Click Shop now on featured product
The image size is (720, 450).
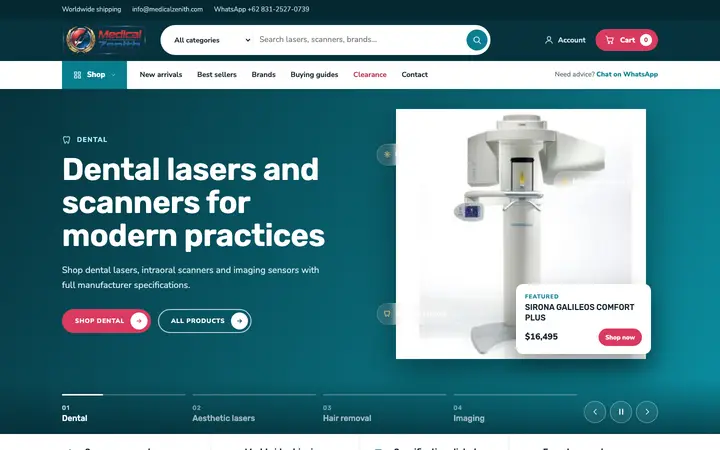tap(620, 338)
